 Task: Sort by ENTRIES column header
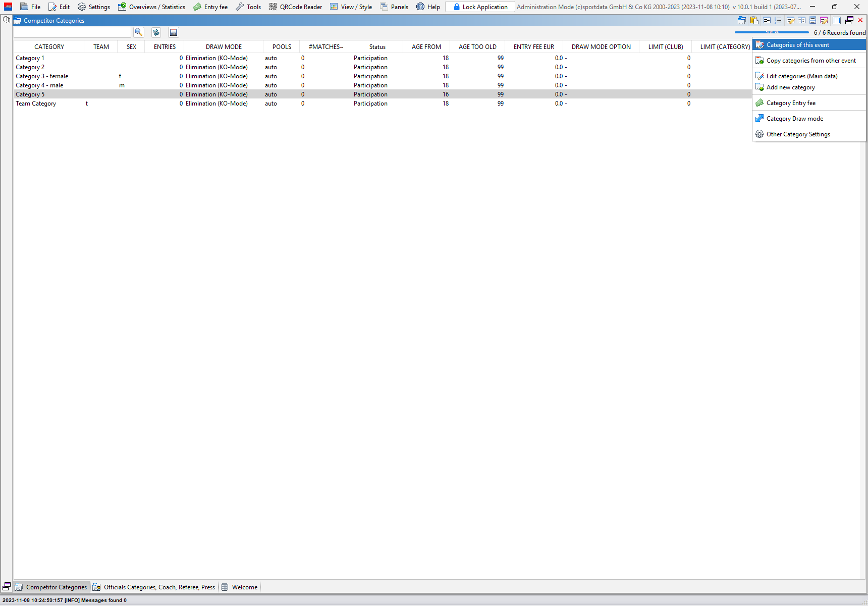(x=165, y=47)
